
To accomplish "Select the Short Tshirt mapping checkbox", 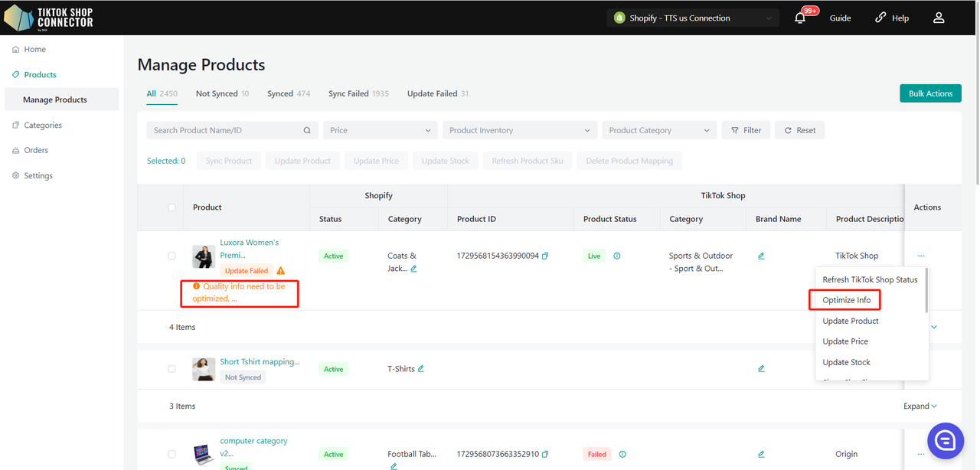I will [171, 369].
